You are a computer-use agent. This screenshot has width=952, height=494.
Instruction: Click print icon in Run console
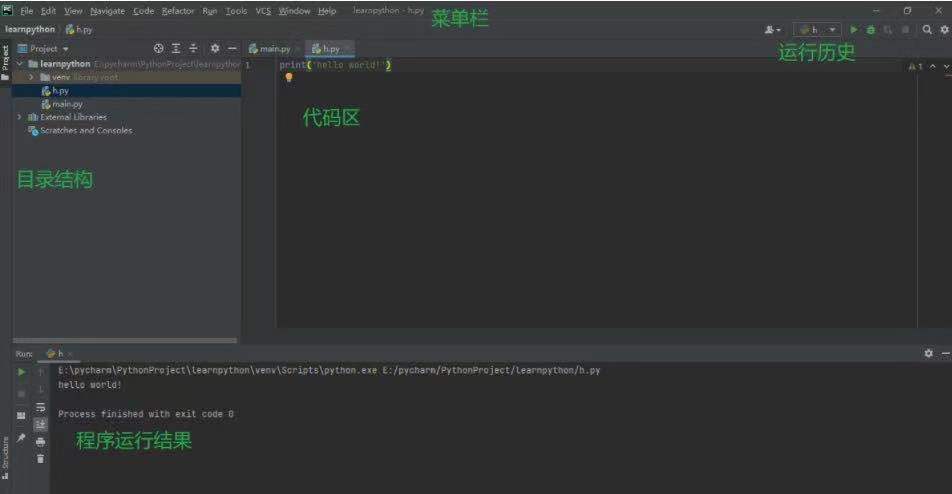(41, 441)
